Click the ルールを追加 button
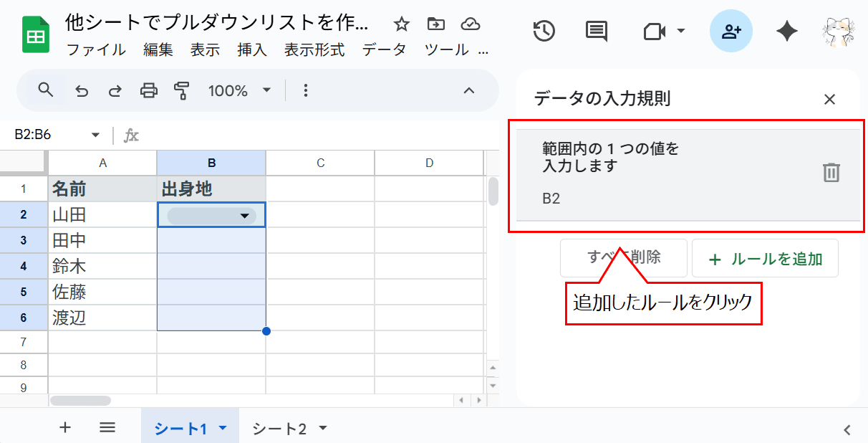 coord(765,259)
